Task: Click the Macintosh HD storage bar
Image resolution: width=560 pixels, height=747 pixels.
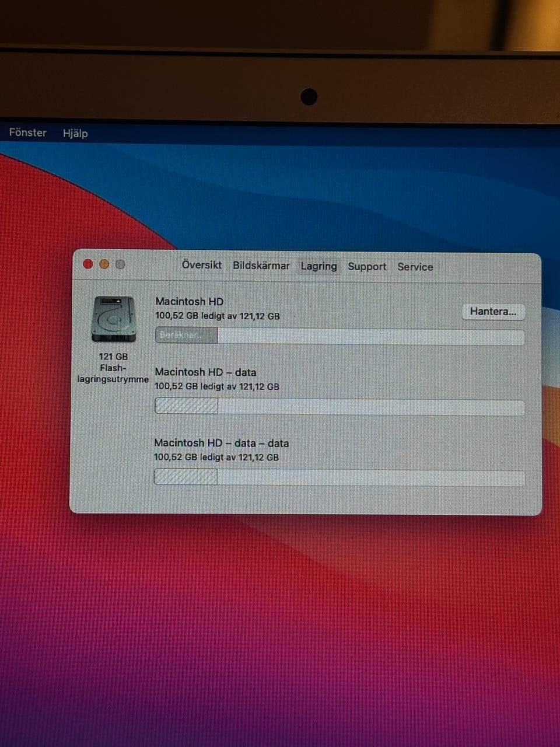Action: (x=339, y=336)
